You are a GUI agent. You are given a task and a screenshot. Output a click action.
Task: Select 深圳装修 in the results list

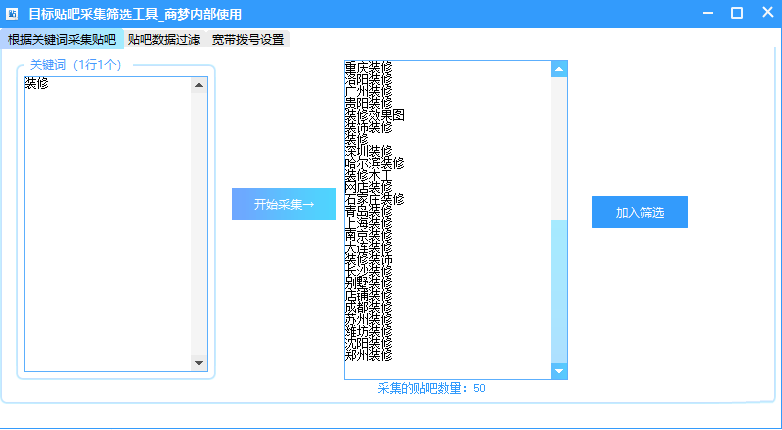[x=369, y=151]
